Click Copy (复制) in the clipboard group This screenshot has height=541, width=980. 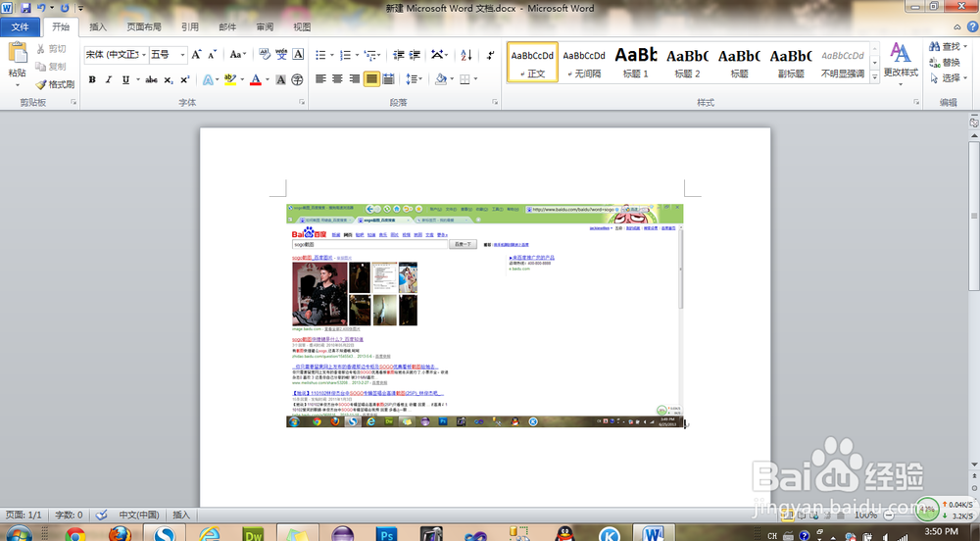click(51, 67)
